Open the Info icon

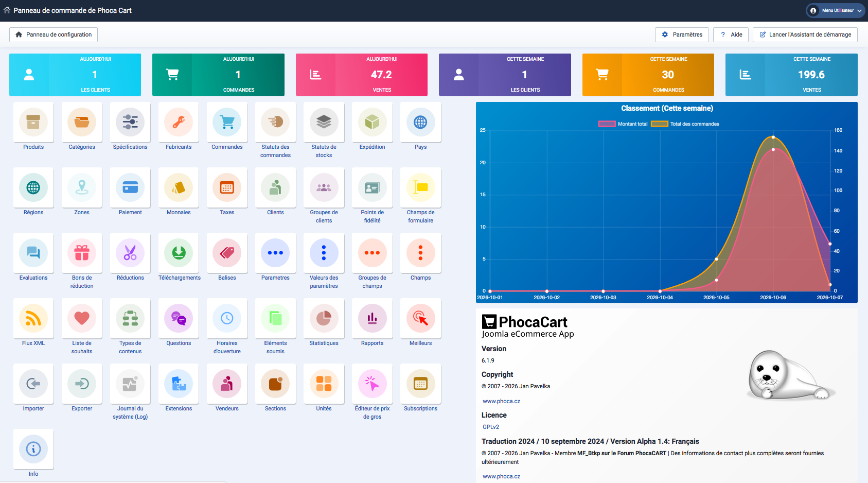[x=33, y=449]
